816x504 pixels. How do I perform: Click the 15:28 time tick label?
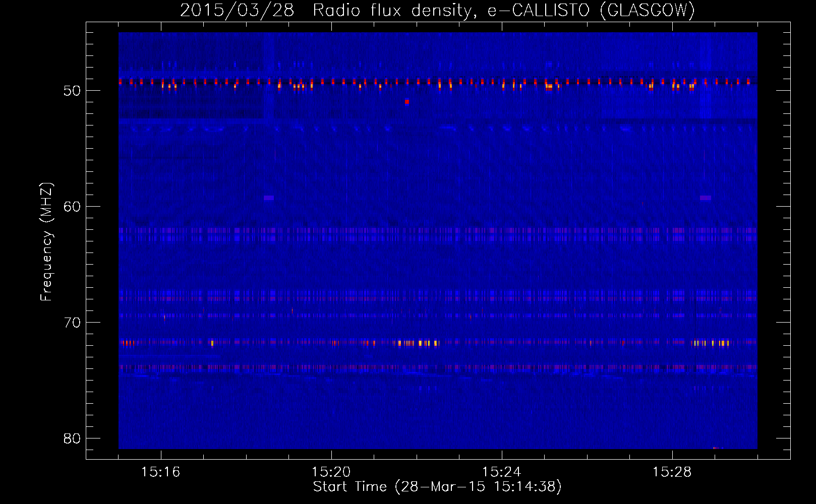pyautogui.click(x=672, y=472)
